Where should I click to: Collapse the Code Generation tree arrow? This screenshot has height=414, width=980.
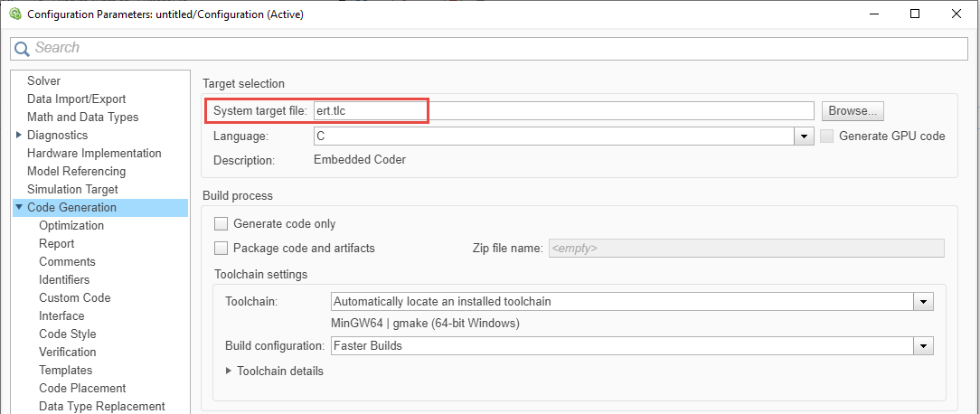click(19, 207)
